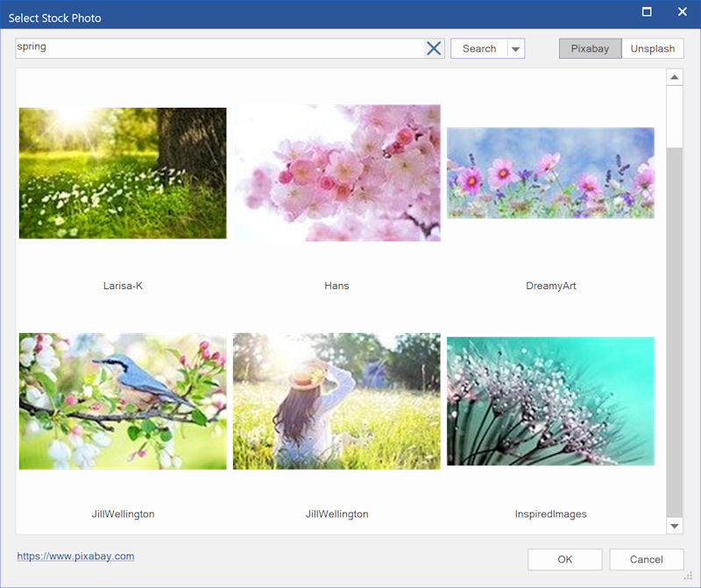Image resolution: width=701 pixels, height=588 pixels.
Task: Close the Select Stock Photo dialog
Action: 683,11
